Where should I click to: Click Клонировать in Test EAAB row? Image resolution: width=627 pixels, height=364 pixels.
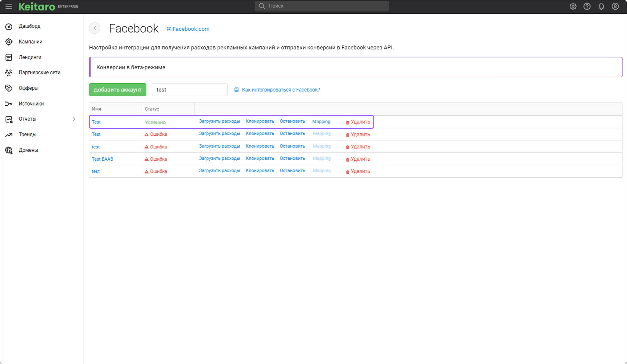click(x=260, y=159)
